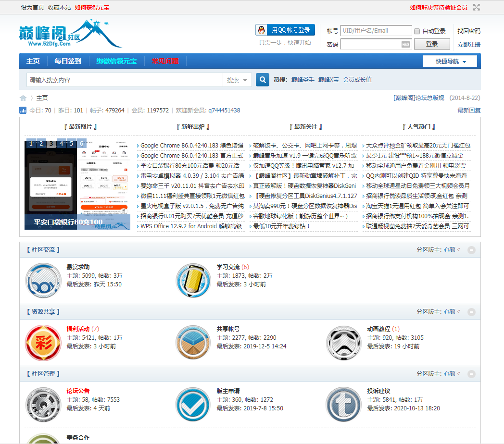Open 常见问题 in navigation bar
Image resolution: width=504 pixels, height=444 pixels.
pos(165,62)
